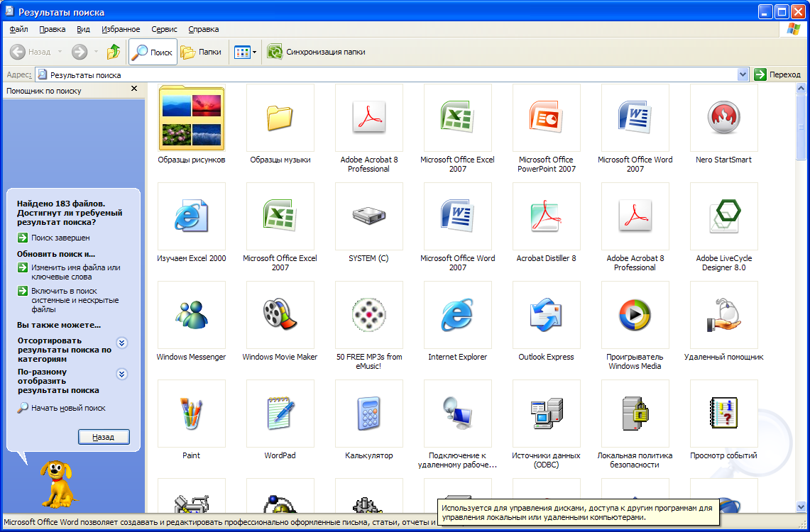Select the Изучаем Excel 2000 item
This screenshot has width=810, height=532.
tap(192, 216)
